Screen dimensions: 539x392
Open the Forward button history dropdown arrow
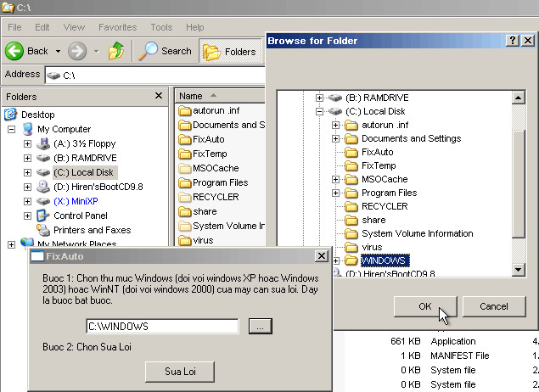point(97,52)
